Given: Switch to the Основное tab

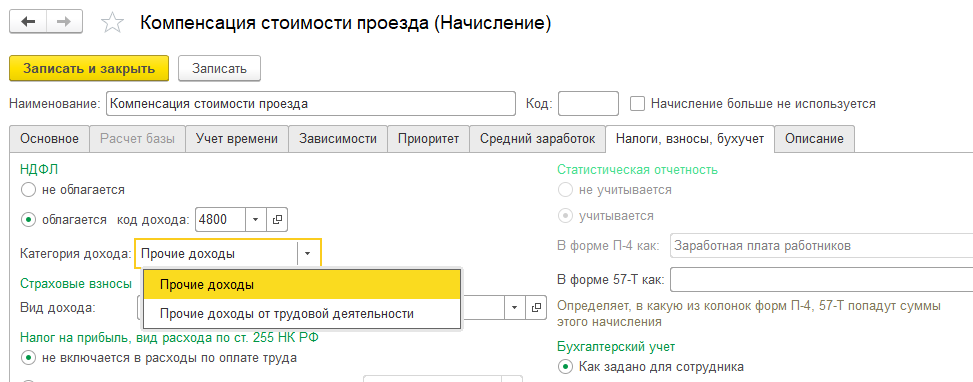Looking at the screenshot, I should pyautogui.click(x=50, y=139).
